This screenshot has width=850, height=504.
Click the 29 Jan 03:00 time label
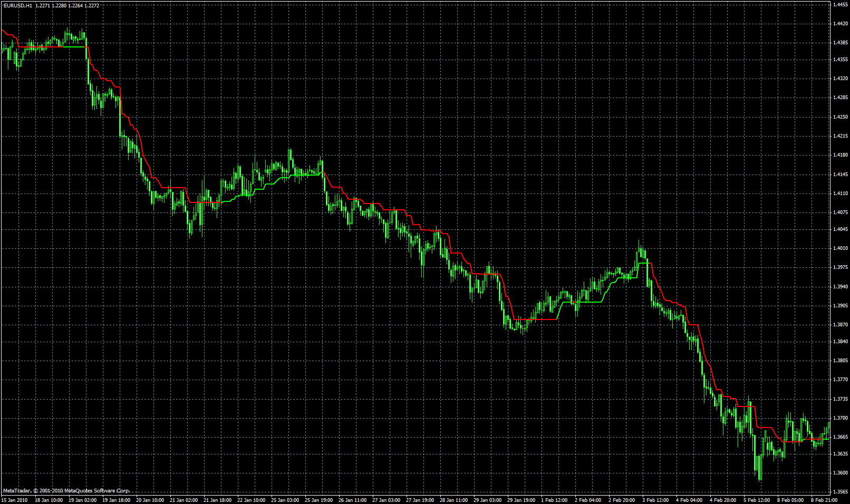(x=487, y=500)
